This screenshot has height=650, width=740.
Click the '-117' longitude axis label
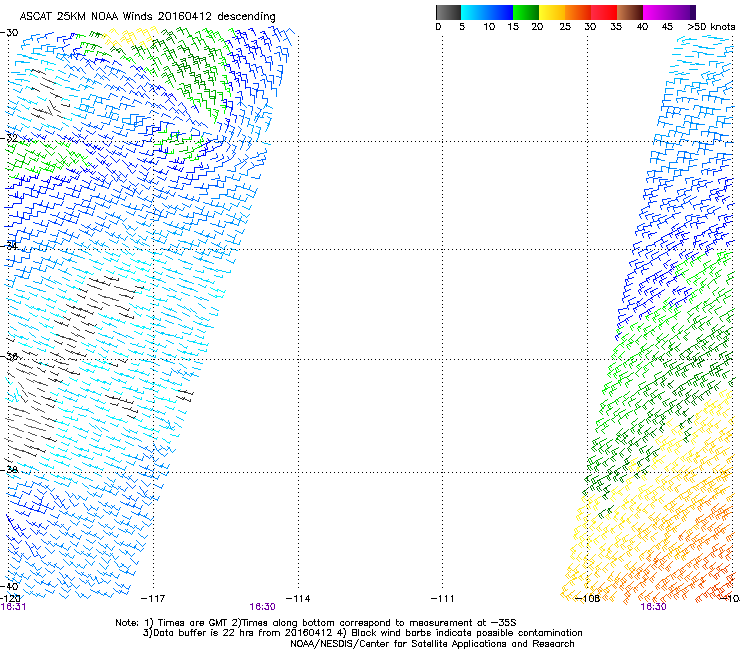click(153, 599)
